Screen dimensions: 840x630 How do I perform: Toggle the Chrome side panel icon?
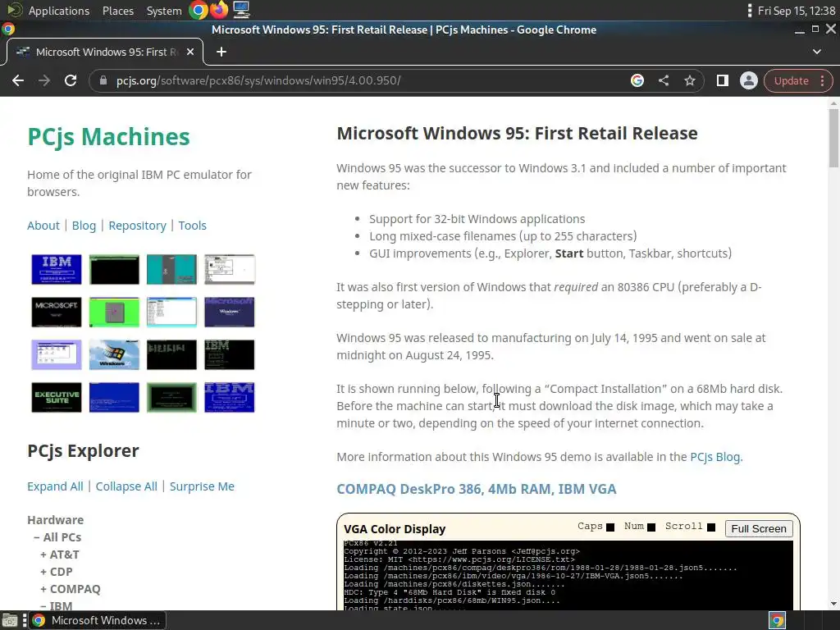pos(722,80)
